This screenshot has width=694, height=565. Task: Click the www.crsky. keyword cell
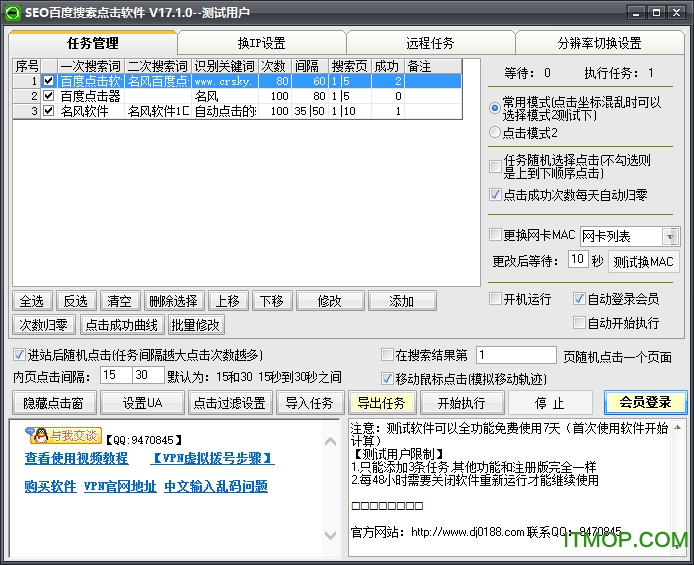pos(224,81)
